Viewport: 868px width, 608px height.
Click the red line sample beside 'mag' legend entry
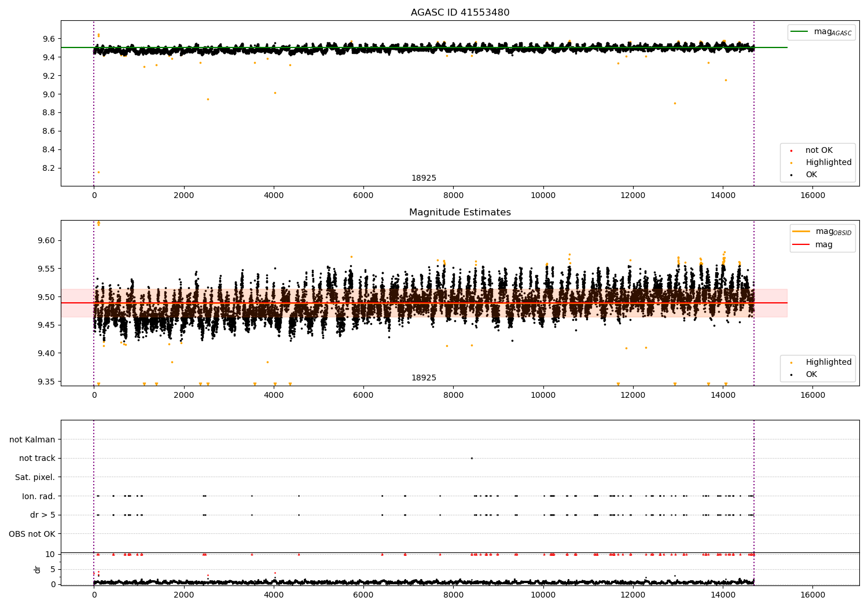801,244
